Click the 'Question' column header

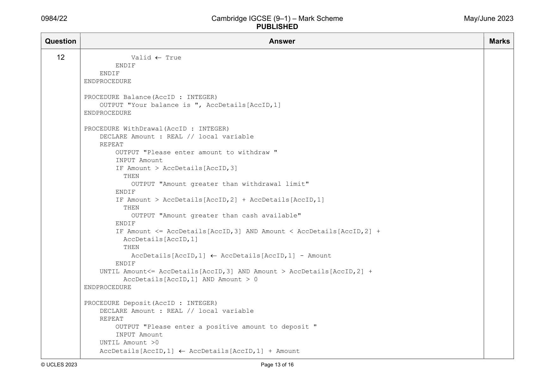pyautogui.click(x=60, y=41)
